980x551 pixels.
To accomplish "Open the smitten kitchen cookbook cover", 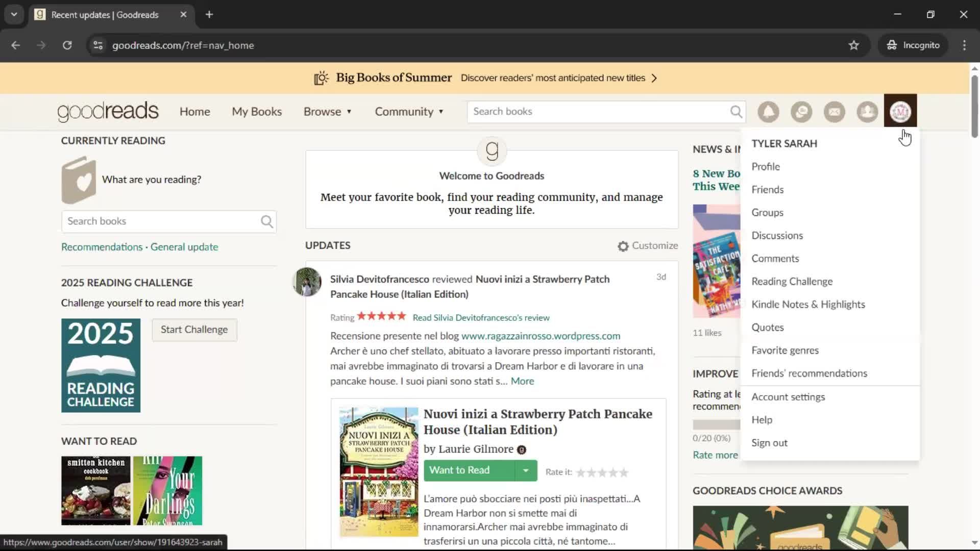I will pos(96,491).
